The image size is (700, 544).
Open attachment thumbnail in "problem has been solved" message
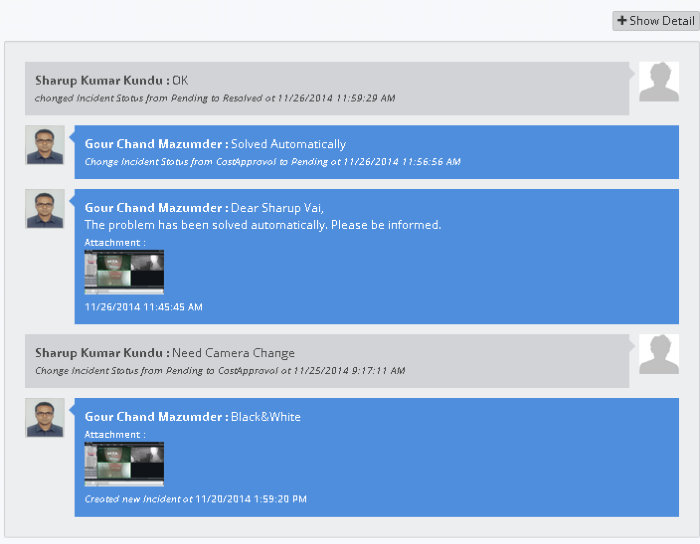[x=124, y=272]
